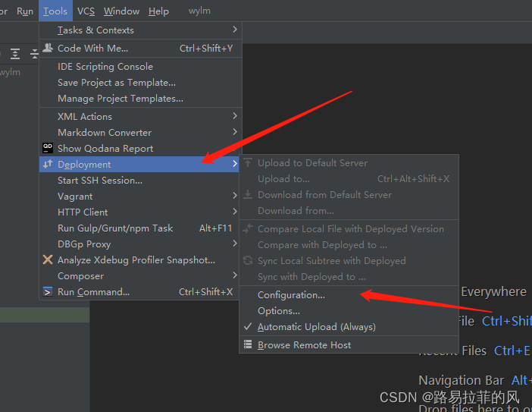Image resolution: width=532 pixels, height=412 pixels.
Task: Select Upload to Default Server
Action: click(x=349, y=163)
